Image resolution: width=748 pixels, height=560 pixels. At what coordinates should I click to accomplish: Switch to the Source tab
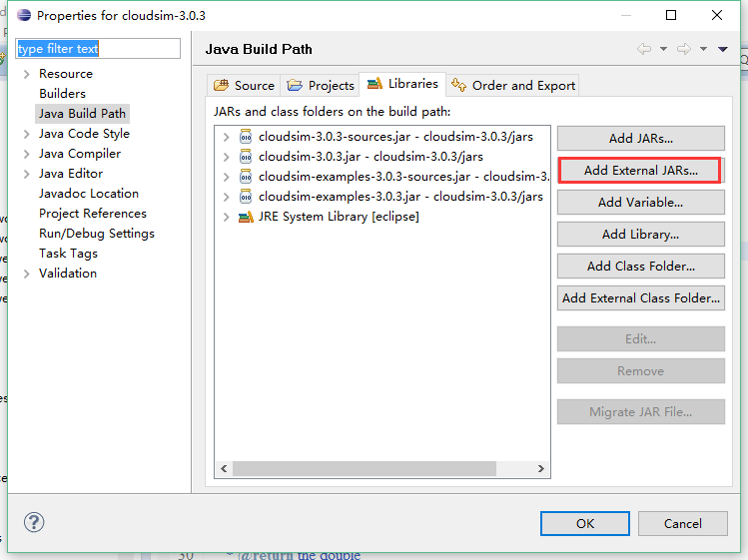point(244,85)
